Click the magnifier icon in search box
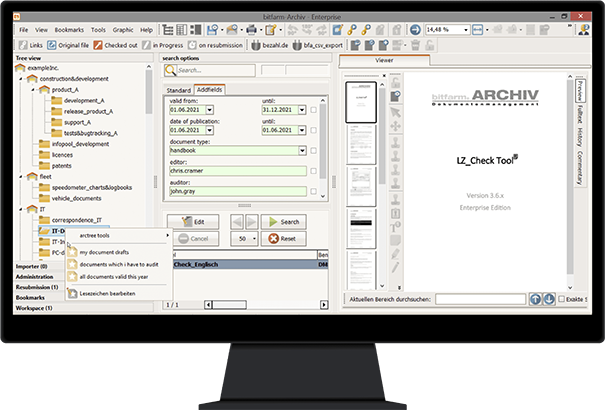This screenshot has height=410, width=605. click(x=170, y=70)
